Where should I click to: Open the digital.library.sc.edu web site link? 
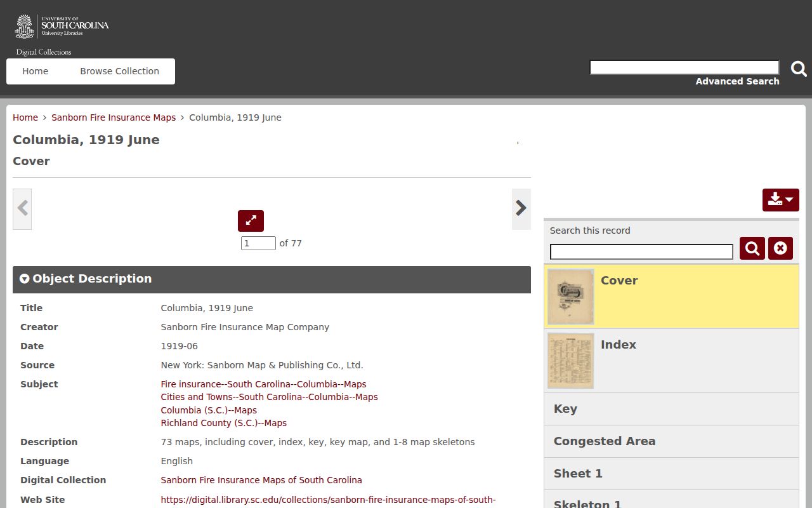[328, 500]
